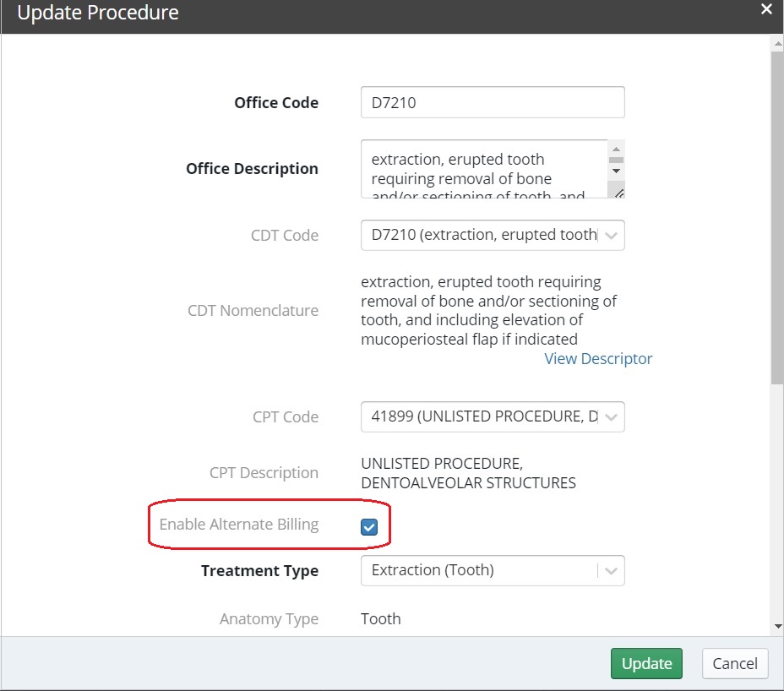The image size is (784, 691).
Task: Open the View Descriptor link
Action: tap(598, 358)
